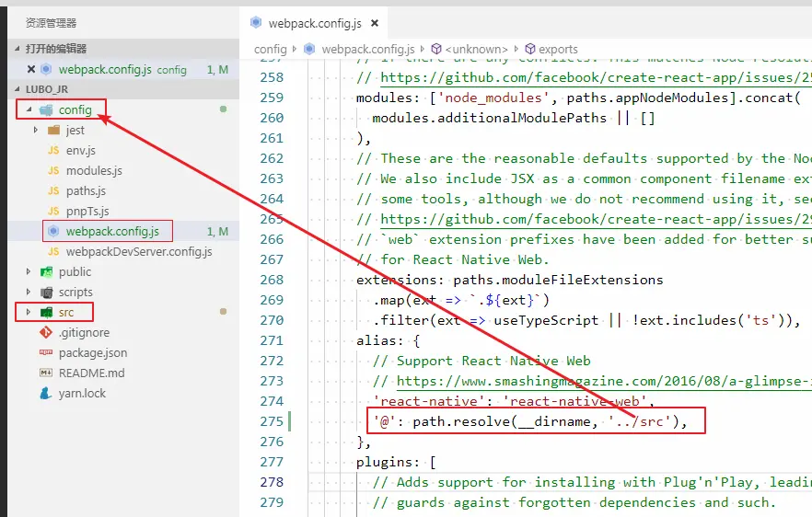
Task: Select the jest folder name
Action: point(75,131)
